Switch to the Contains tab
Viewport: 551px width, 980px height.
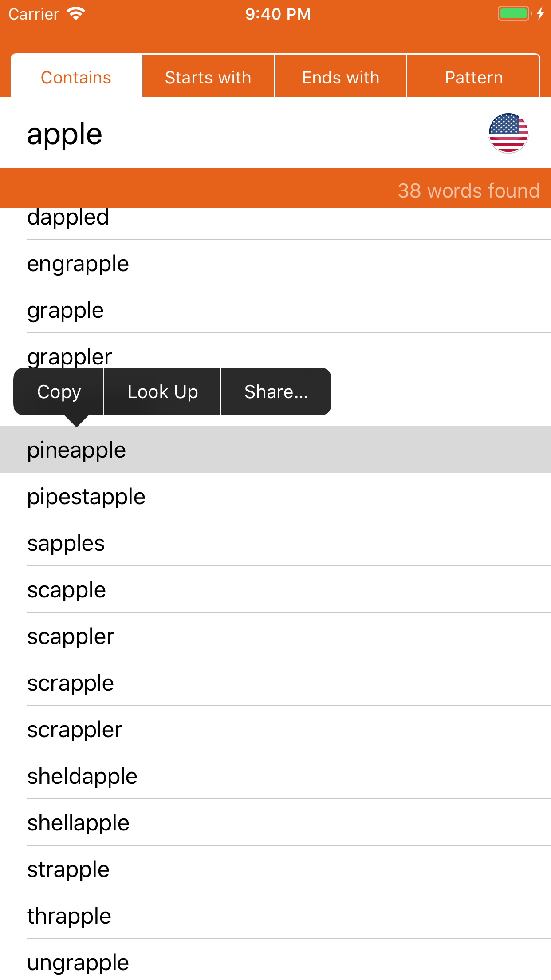(x=76, y=78)
